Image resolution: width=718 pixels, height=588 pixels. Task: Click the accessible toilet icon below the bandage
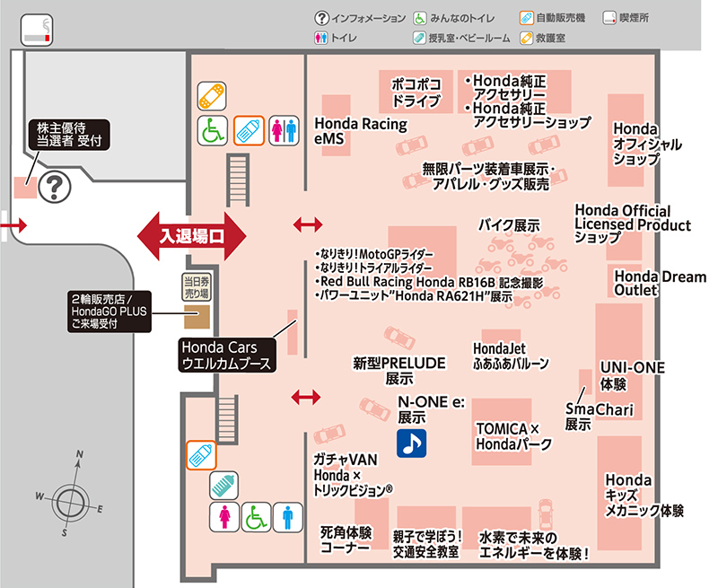[212, 131]
